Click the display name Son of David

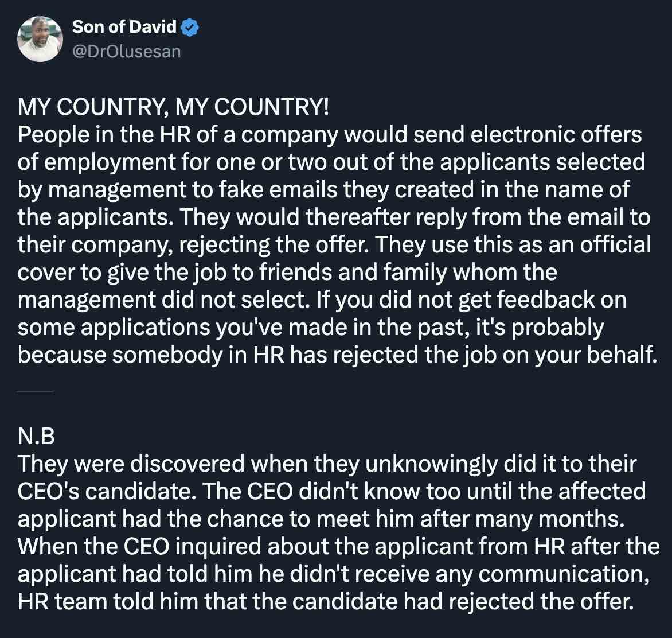tap(124, 27)
